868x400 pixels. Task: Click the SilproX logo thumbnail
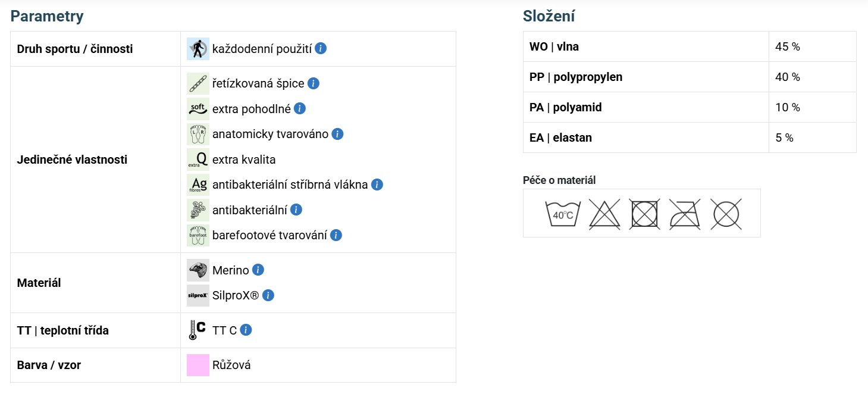click(x=198, y=295)
